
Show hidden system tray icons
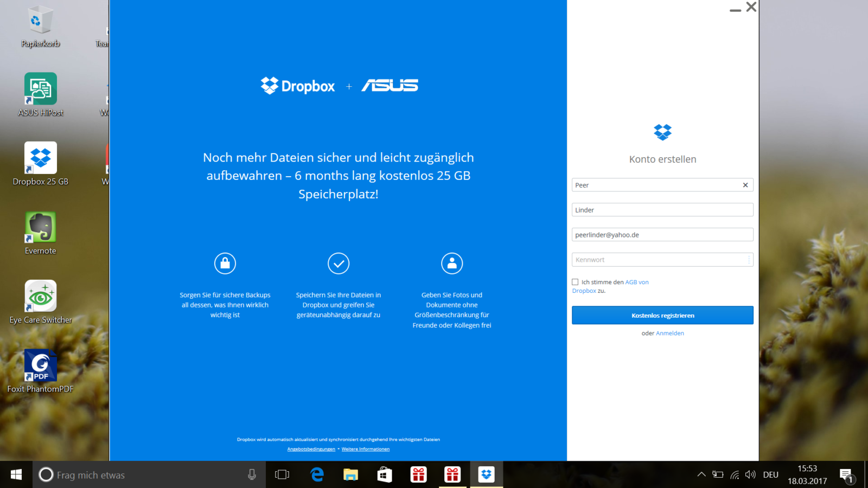(701, 475)
